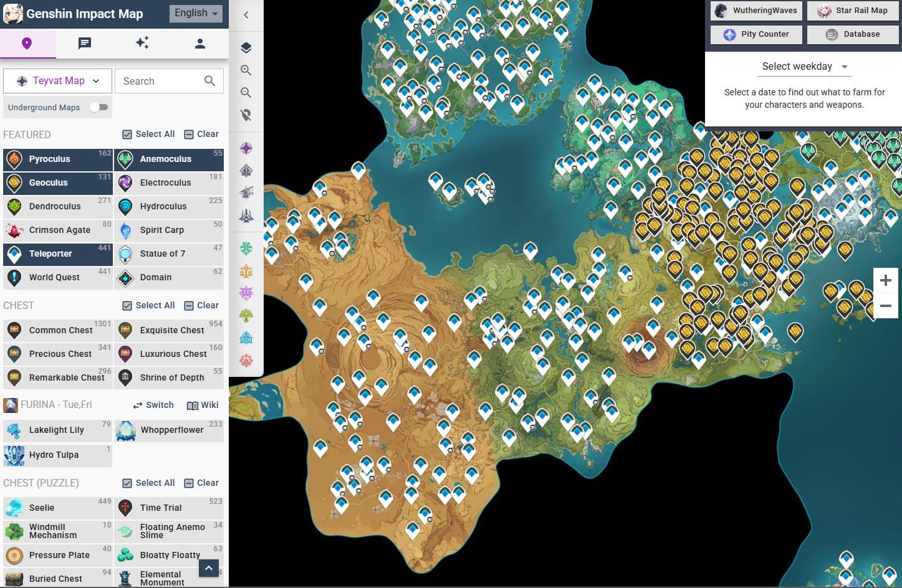Open the Furina Wiki link

click(203, 405)
